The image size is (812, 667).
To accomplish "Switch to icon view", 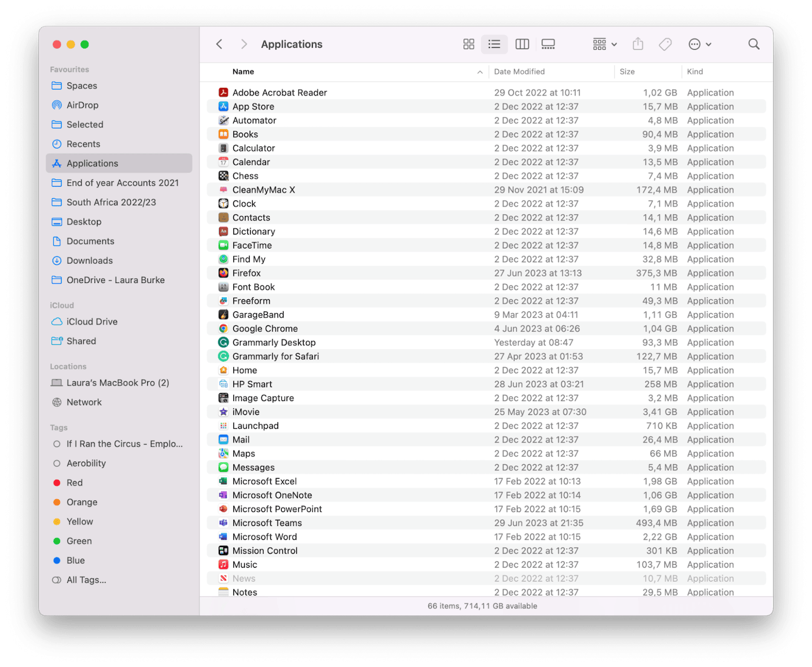I will point(468,44).
